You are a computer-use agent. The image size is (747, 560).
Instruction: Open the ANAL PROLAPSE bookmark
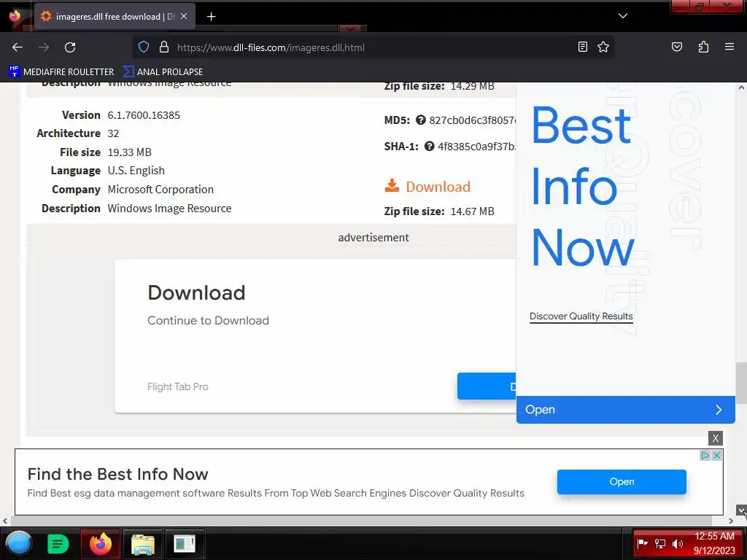tap(163, 72)
